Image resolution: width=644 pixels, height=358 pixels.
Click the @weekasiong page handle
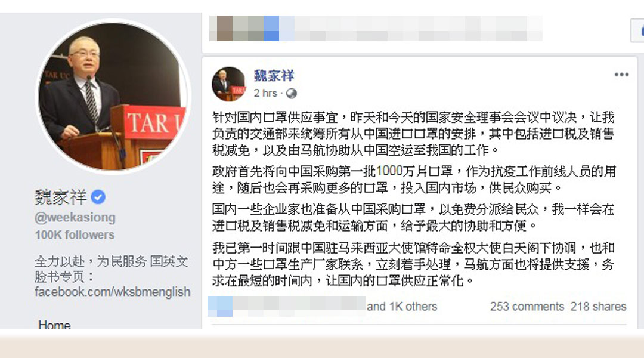click(x=75, y=217)
